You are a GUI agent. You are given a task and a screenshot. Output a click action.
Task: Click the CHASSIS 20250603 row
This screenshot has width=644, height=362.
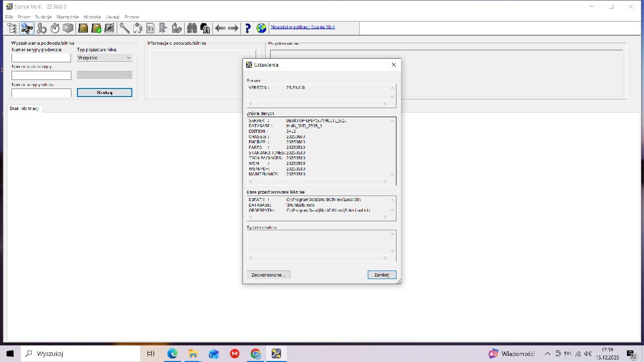point(277,137)
